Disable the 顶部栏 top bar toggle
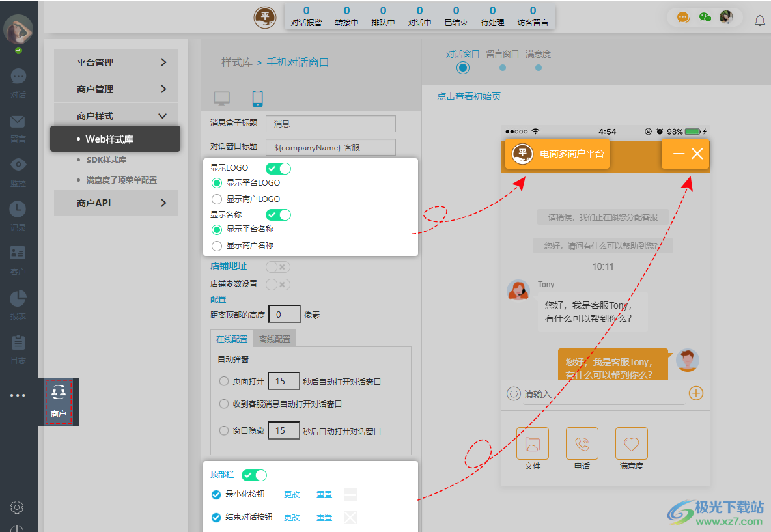771x532 pixels. [254, 475]
